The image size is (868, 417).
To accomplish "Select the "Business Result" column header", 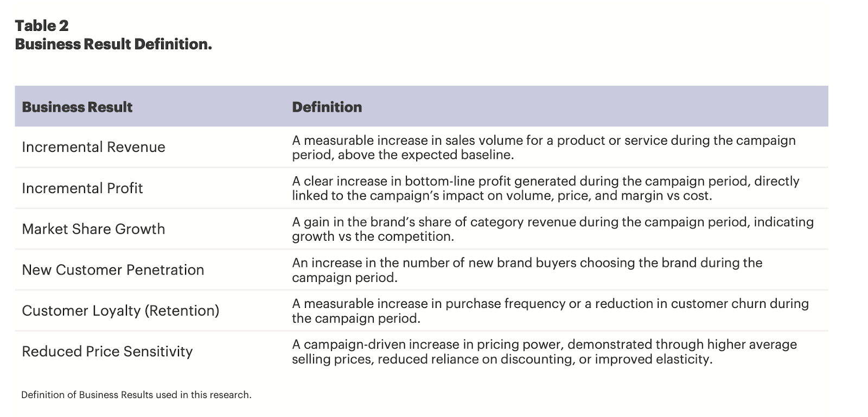I will tap(77, 107).
